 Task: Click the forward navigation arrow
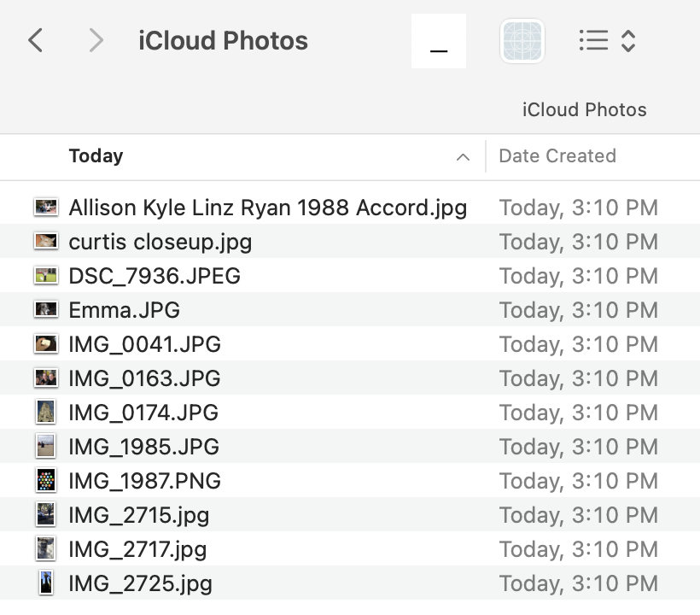pyautogui.click(x=96, y=40)
